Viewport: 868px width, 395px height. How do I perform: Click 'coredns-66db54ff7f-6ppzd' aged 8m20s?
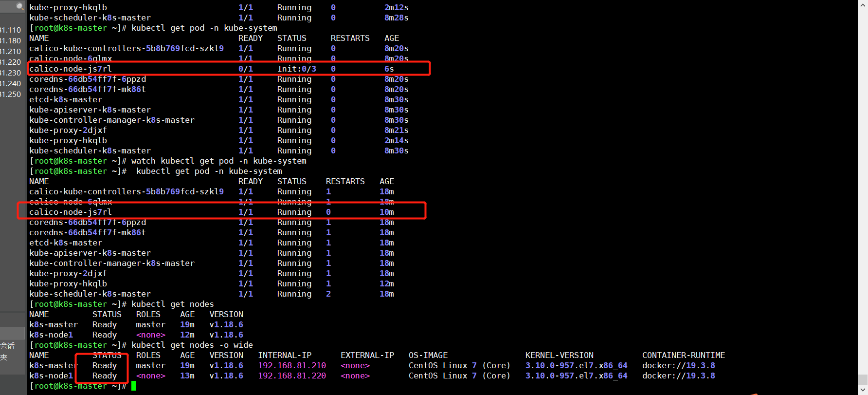coord(88,79)
